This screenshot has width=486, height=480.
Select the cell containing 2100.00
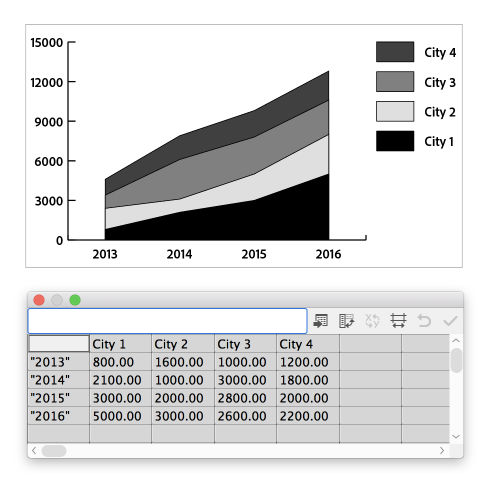pyautogui.click(x=120, y=380)
